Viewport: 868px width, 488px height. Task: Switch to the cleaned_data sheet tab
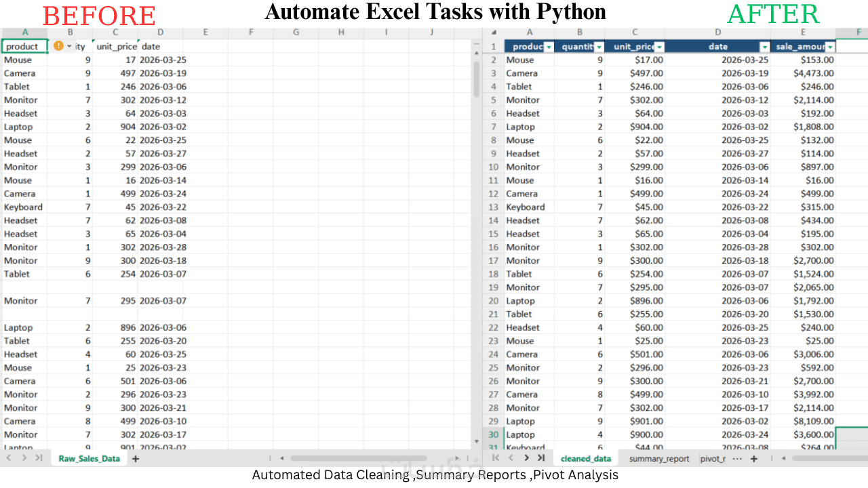click(x=586, y=459)
